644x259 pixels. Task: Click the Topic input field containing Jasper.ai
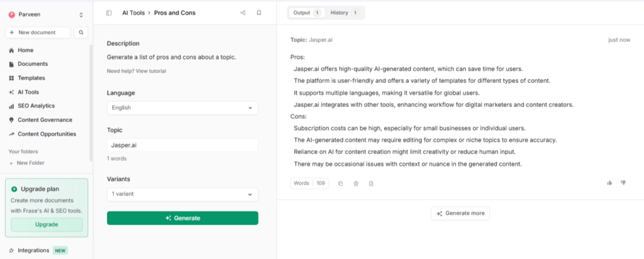pos(182,145)
